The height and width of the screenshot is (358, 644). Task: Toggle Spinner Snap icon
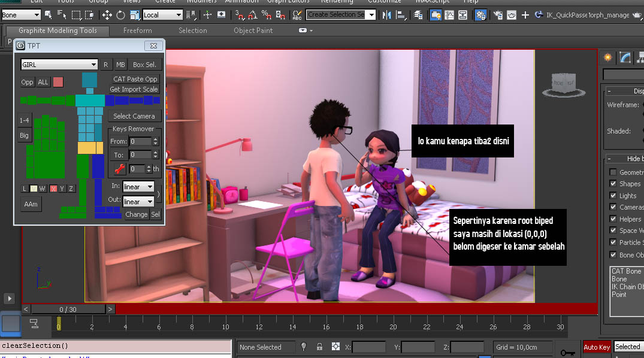[280, 15]
